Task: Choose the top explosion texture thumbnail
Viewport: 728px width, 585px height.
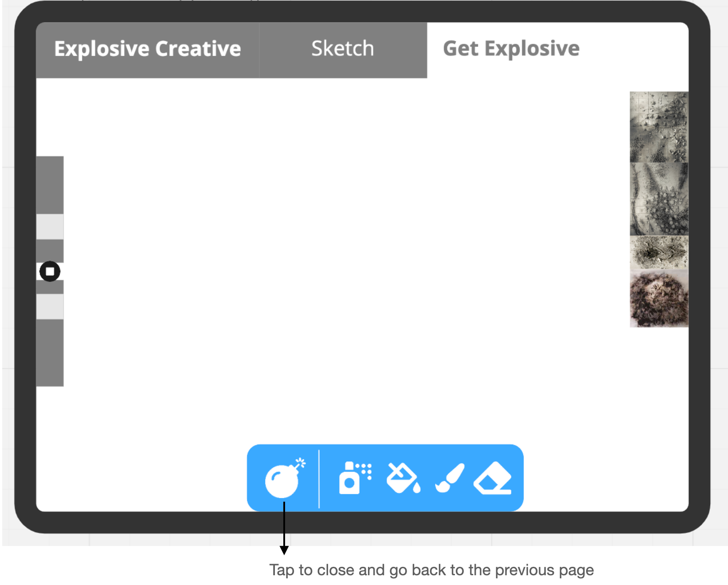Action: [x=659, y=127]
